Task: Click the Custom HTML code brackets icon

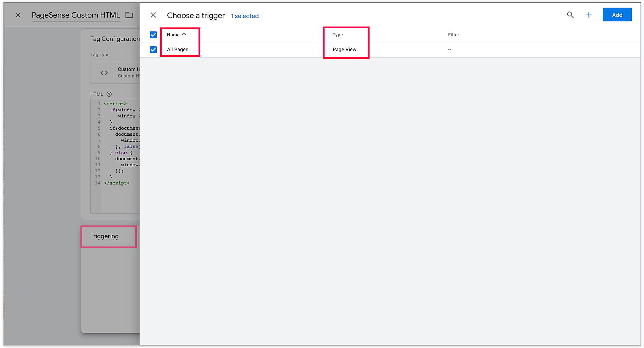Action: click(x=104, y=73)
